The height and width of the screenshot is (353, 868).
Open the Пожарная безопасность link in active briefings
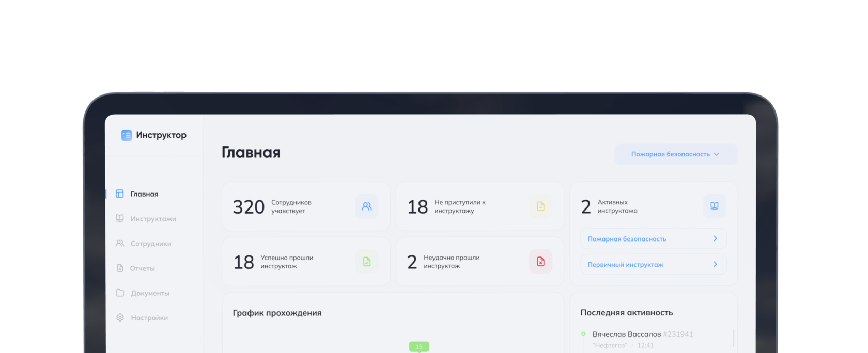[x=654, y=239]
